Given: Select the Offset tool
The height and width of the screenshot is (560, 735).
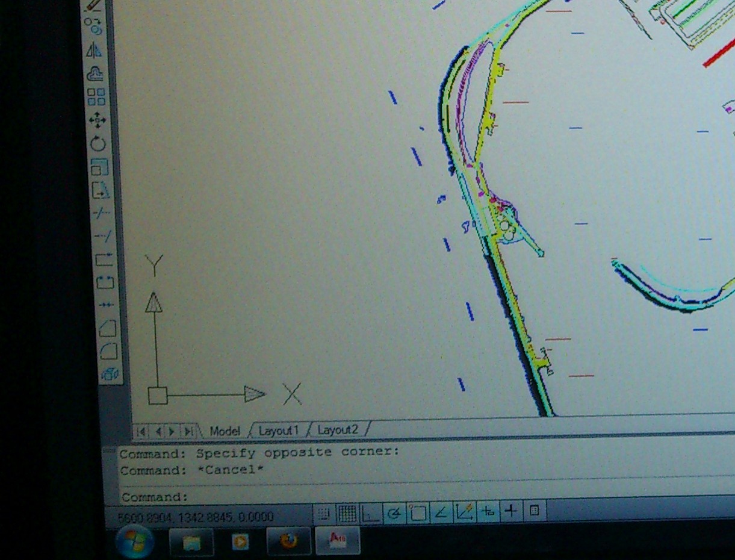Looking at the screenshot, I should (x=95, y=73).
